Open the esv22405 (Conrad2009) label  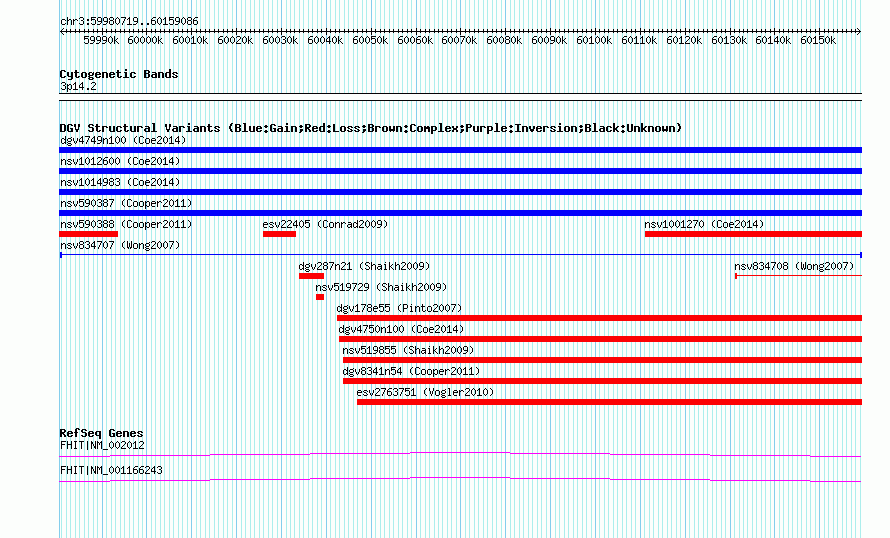pyautogui.click(x=325, y=224)
